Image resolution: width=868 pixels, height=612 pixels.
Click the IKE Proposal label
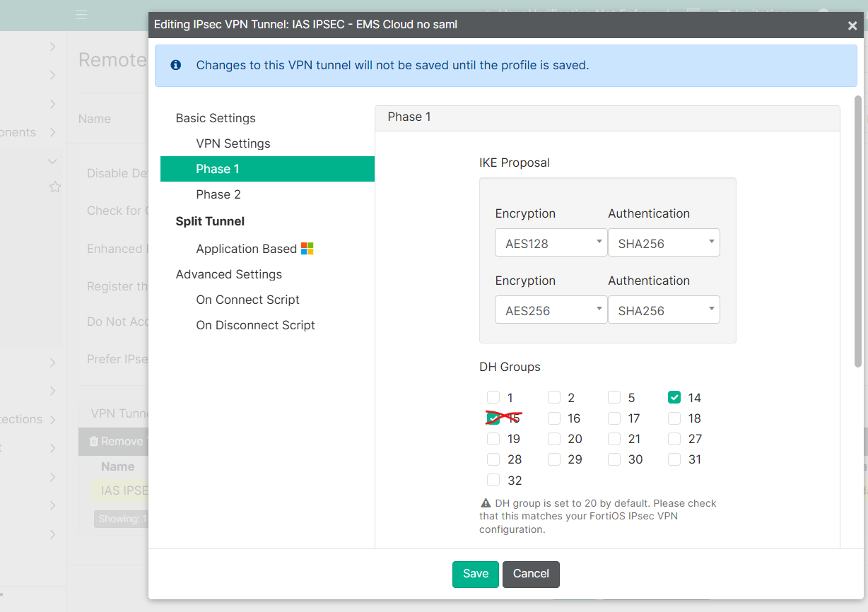point(515,163)
